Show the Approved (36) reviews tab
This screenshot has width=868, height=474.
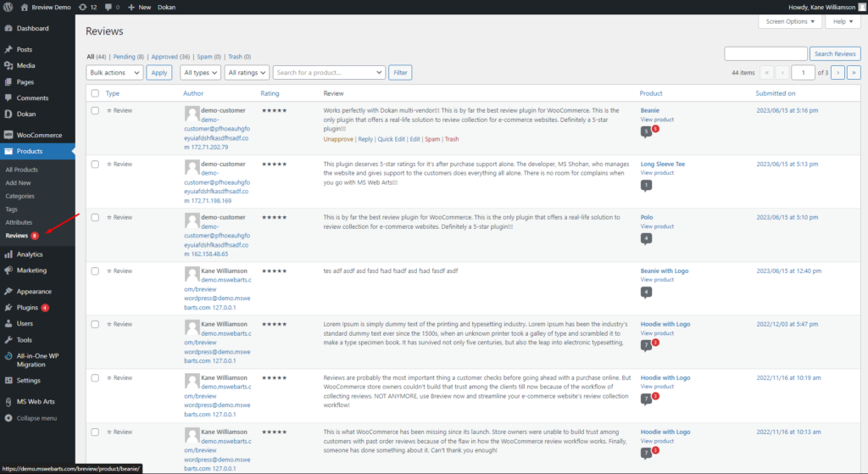click(170, 57)
